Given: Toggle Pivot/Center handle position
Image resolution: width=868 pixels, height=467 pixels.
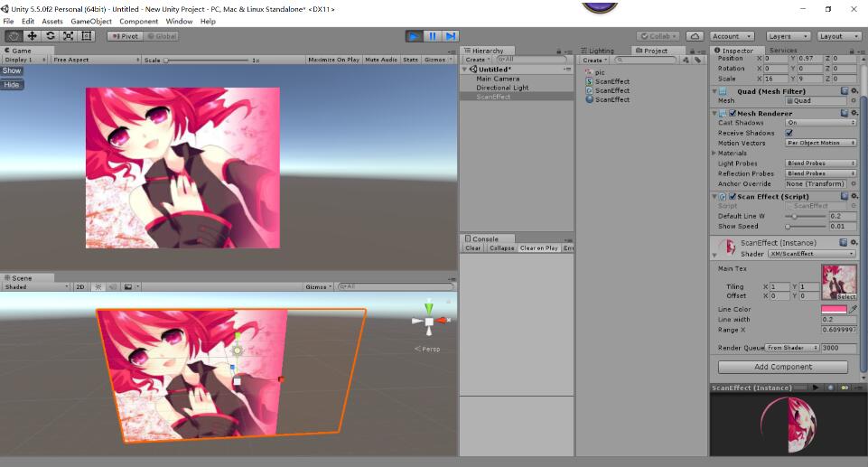Looking at the screenshot, I should 125,36.
